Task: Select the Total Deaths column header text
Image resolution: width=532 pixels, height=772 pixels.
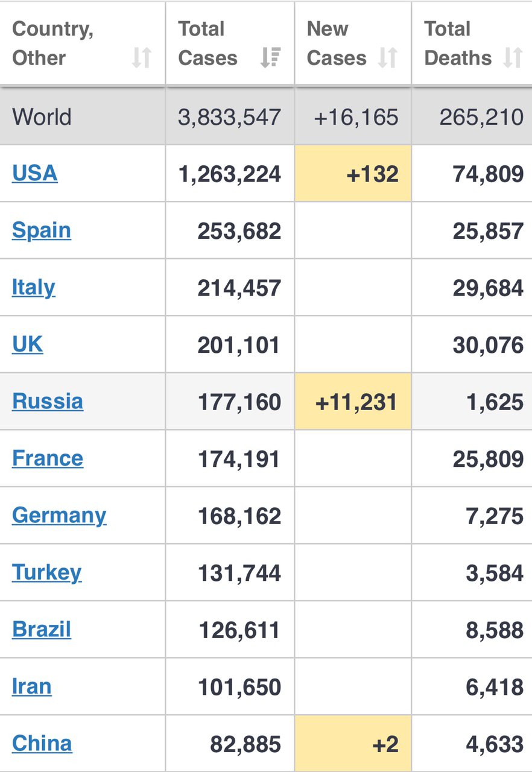Action: [x=458, y=43]
